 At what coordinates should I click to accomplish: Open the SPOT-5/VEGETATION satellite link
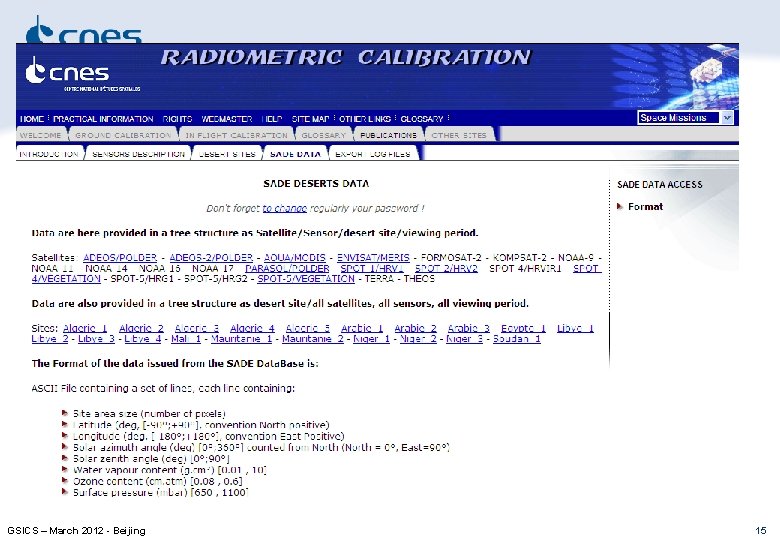(306, 279)
